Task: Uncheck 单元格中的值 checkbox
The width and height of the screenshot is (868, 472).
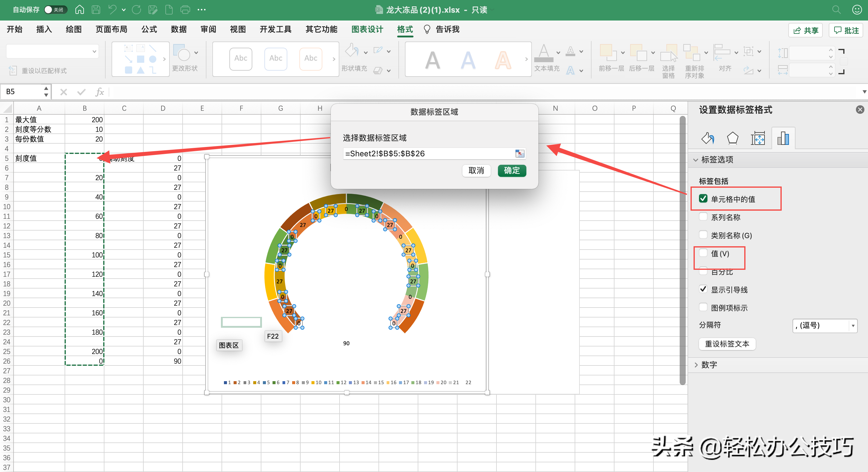Action: tap(703, 199)
